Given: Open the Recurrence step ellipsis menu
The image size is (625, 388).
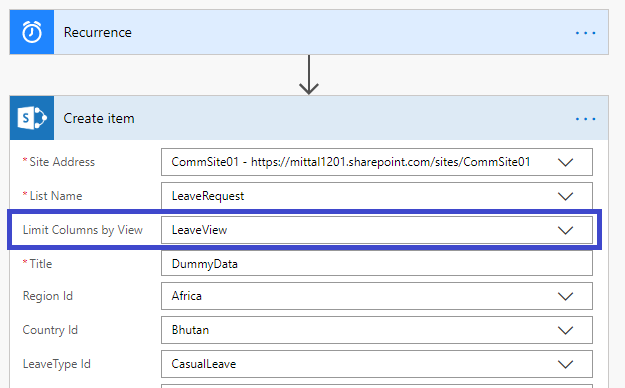Looking at the screenshot, I should 586,33.
